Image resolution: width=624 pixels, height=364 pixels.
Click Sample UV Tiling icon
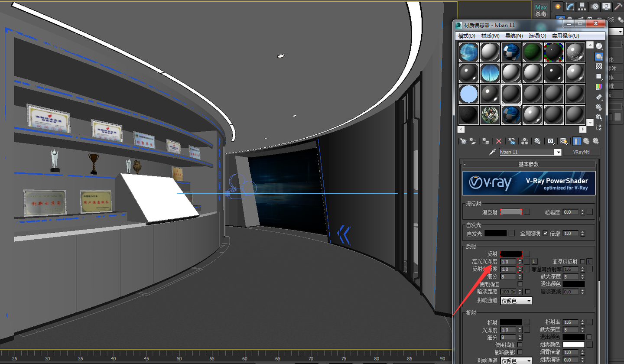click(x=599, y=76)
